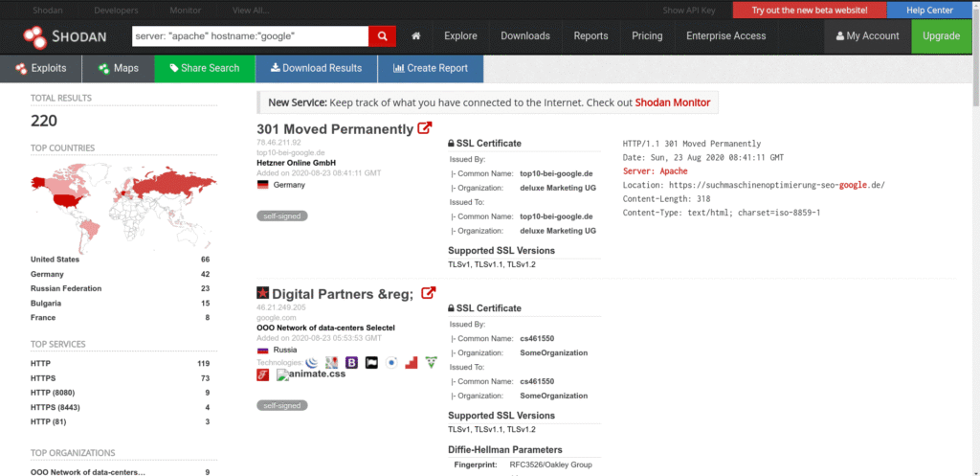Click Share Search button
Image resolution: width=980 pixels, height=476 pixels.
[205, 69]
